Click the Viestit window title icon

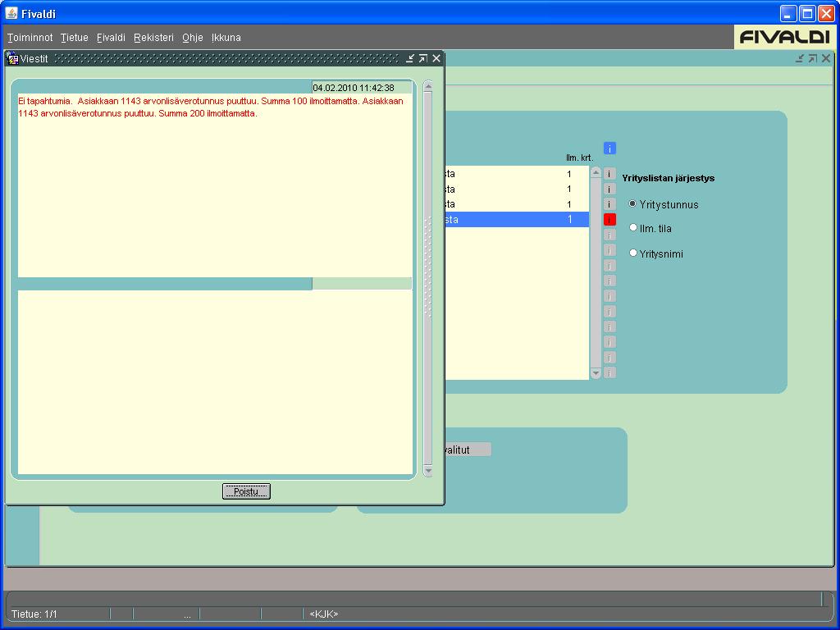coord(12,58)
